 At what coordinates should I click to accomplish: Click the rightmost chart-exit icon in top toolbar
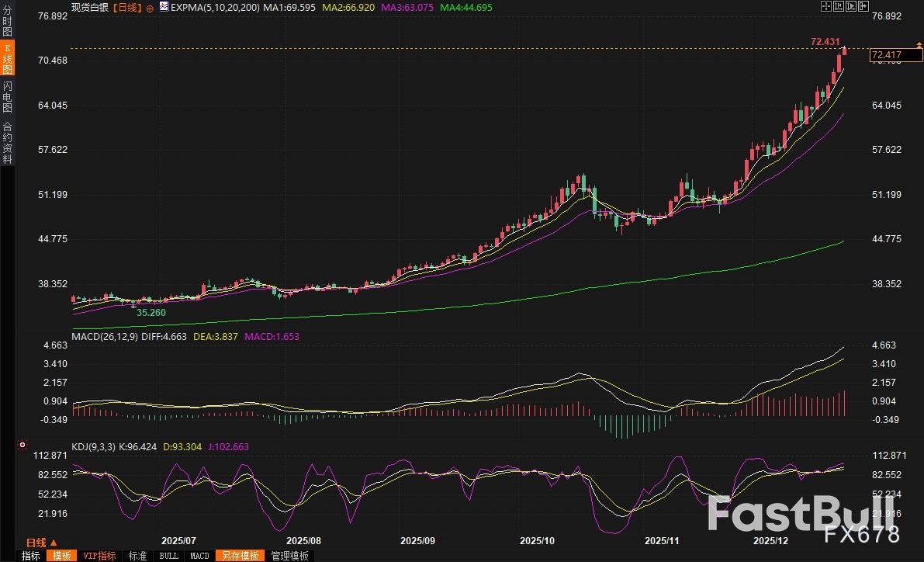click(x=863, y=6)
